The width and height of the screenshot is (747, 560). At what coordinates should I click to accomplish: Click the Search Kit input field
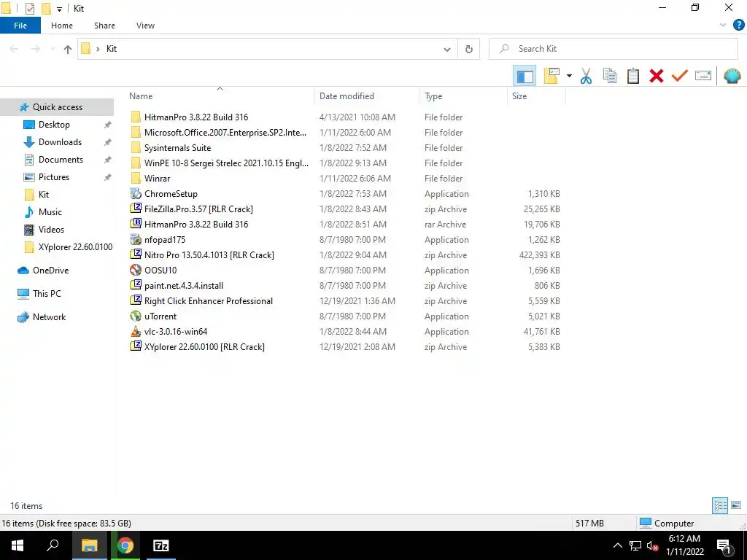[613, 49]
